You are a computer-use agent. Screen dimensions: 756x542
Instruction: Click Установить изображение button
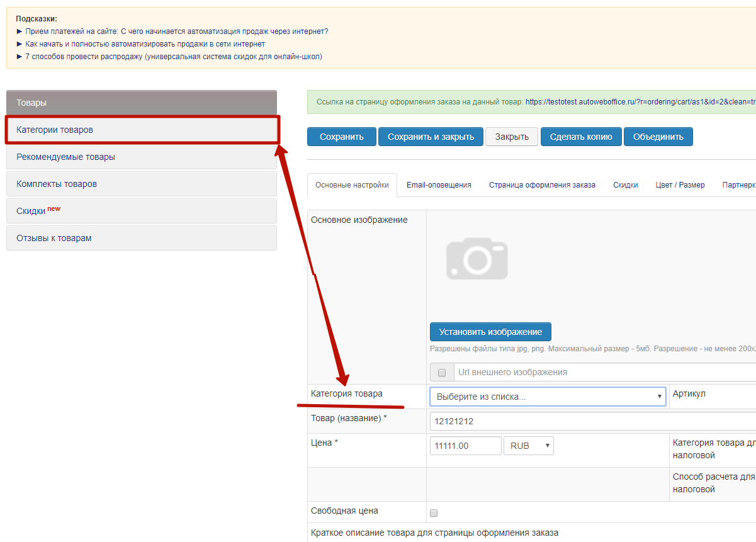click(490, 332)
